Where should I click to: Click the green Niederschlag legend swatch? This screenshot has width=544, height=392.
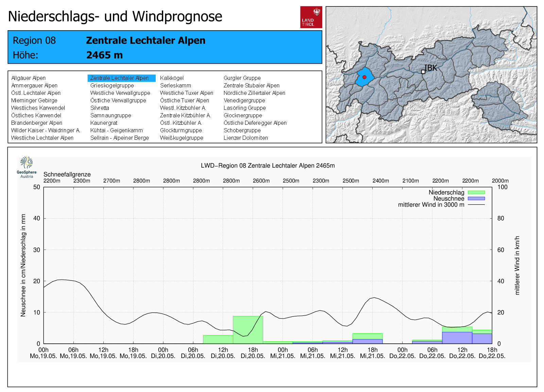pyautogui.click(x=476, y=192)
